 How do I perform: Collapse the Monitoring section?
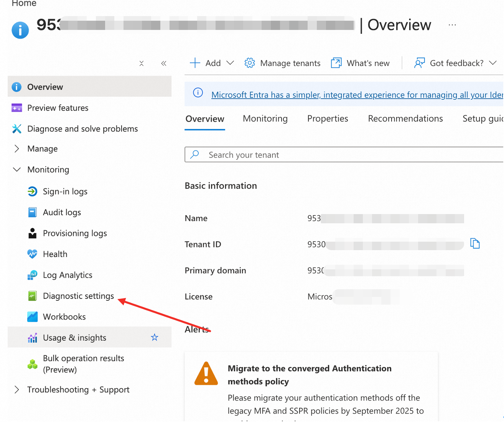coord(16,170)
